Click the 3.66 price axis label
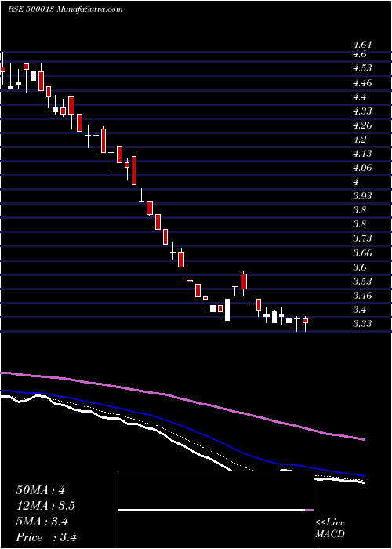This screenshot has height=549, width=392. [362, 253]
